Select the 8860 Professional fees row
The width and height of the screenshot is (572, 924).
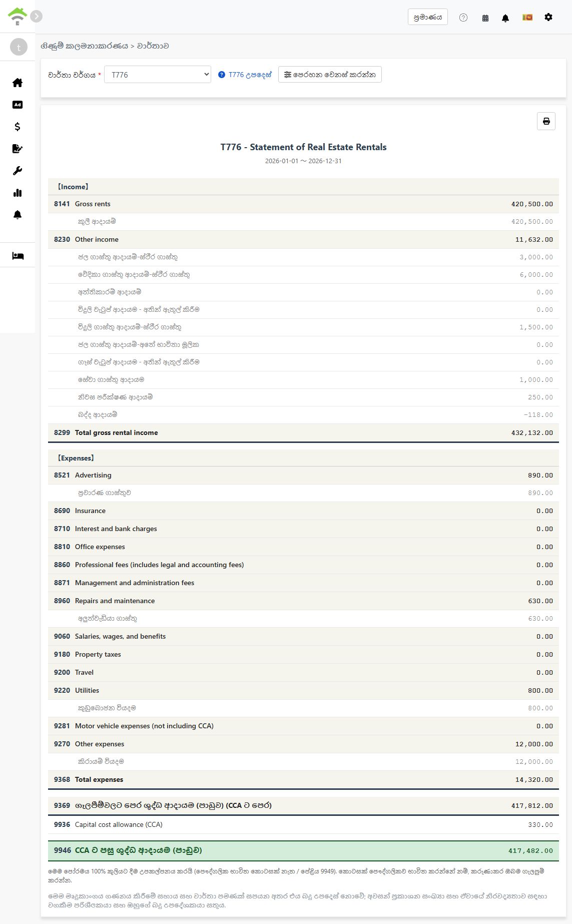pyautogui.click(x=303, y=565)
